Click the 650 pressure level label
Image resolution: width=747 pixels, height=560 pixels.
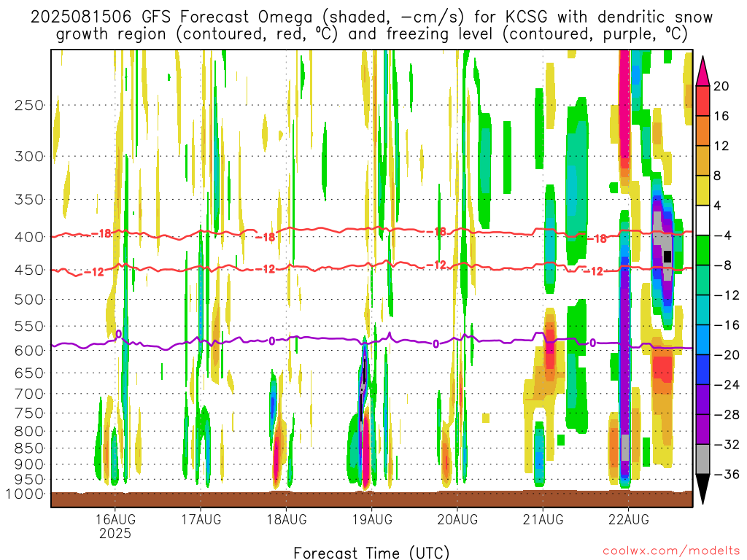(x=29, y=373)
